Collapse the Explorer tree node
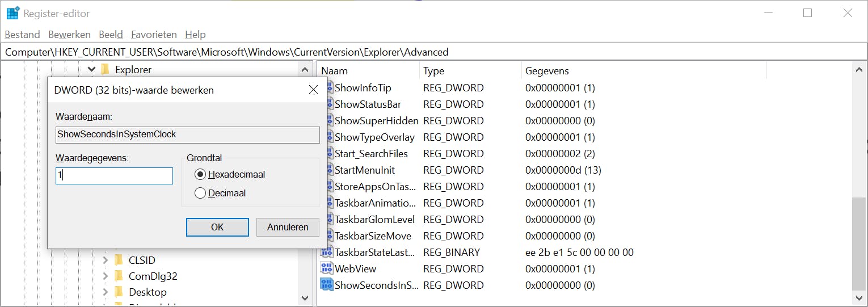 91,70
